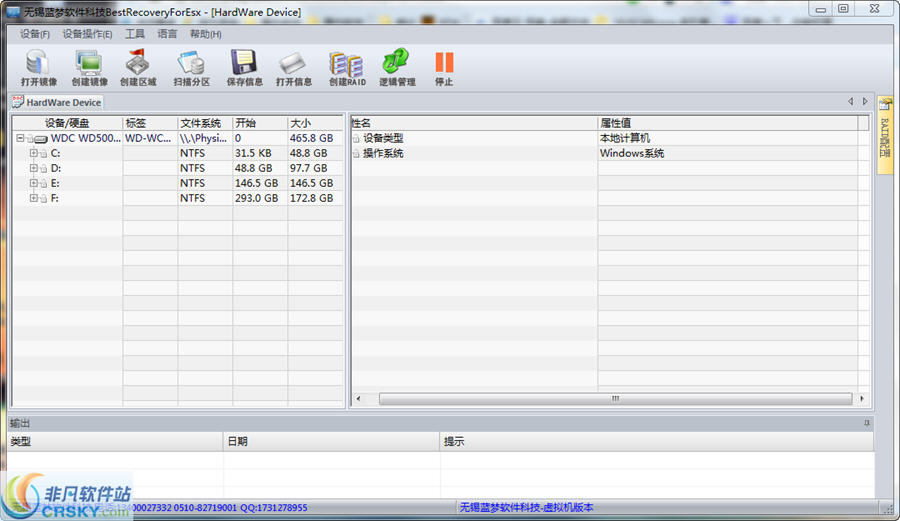Viewport: 900px width, 521px height.
Task: Expand the F: partition node
Action: click(33, 198)
